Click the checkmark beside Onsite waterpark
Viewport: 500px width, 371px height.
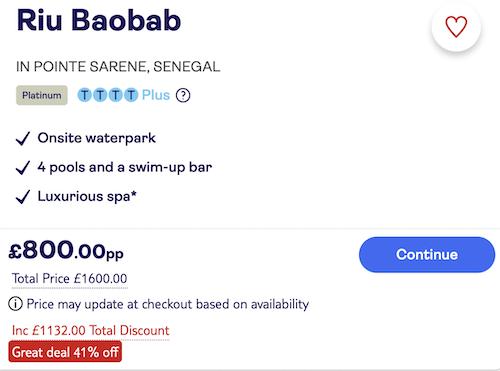[x=23, y=139]
